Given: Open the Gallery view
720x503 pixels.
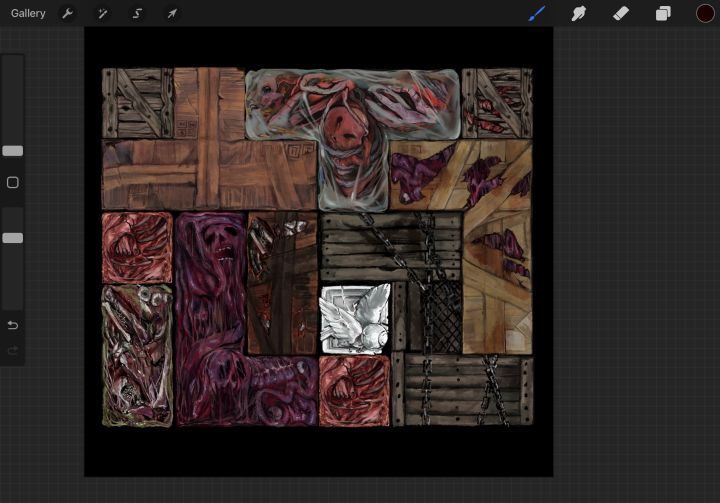Looking at the screenshot, I should tap(28, 13).
